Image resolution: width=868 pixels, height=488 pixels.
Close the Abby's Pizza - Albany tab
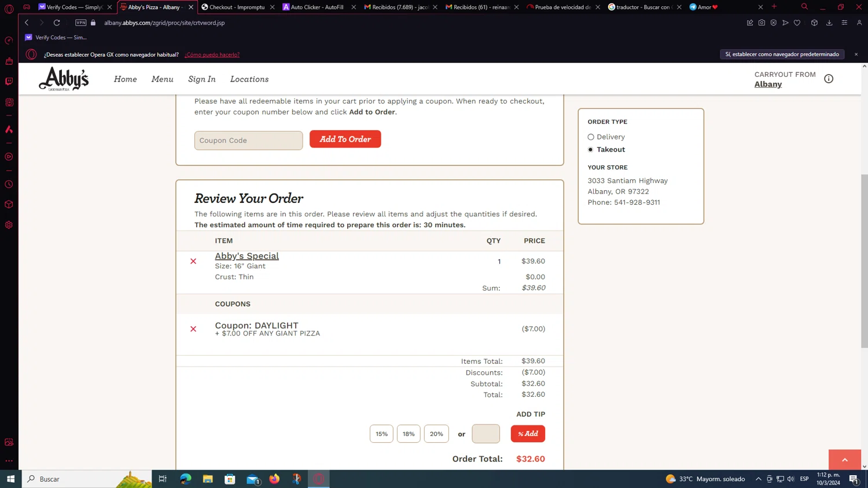(191, 7)
